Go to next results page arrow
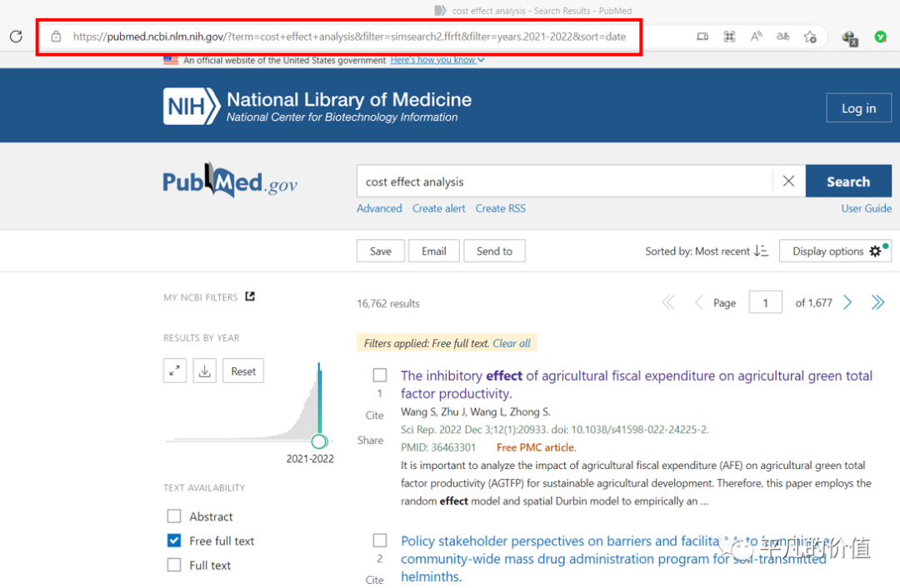 tap(847, 302)
